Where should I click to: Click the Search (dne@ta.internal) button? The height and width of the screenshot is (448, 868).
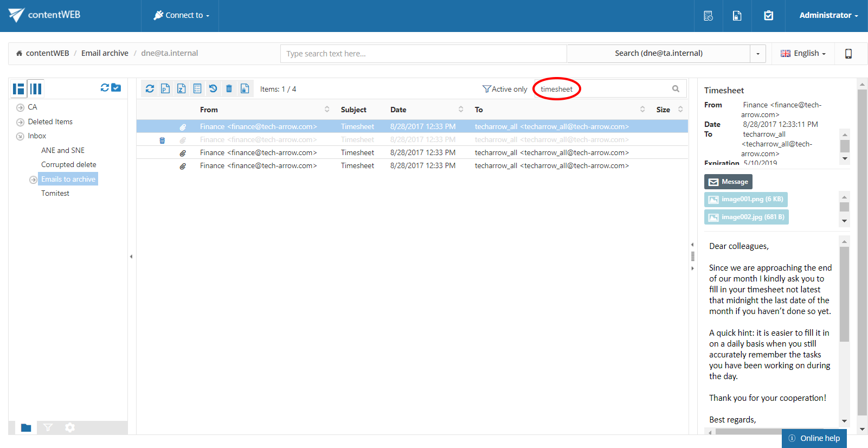pos(658,54)
